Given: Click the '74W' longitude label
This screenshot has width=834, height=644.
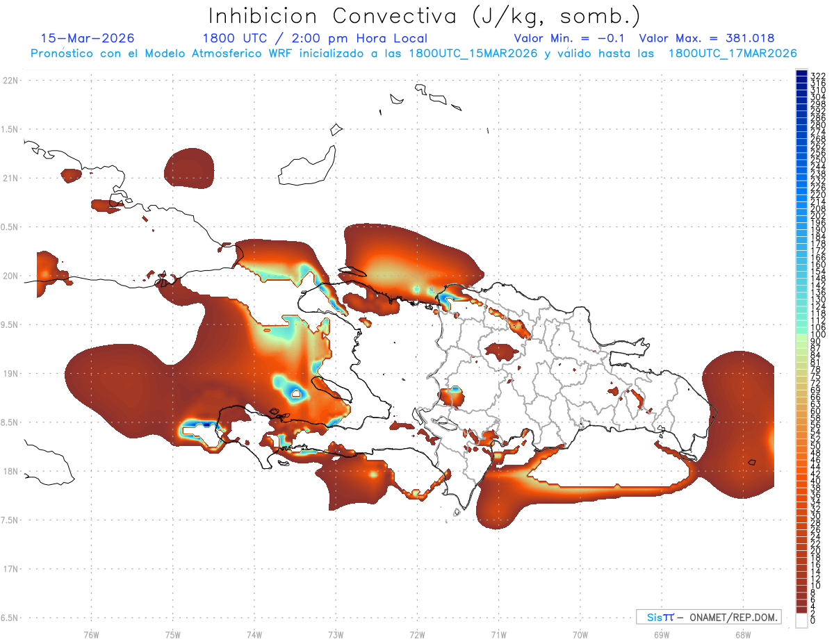Looking at the screenshot, I should pos(254,634).
